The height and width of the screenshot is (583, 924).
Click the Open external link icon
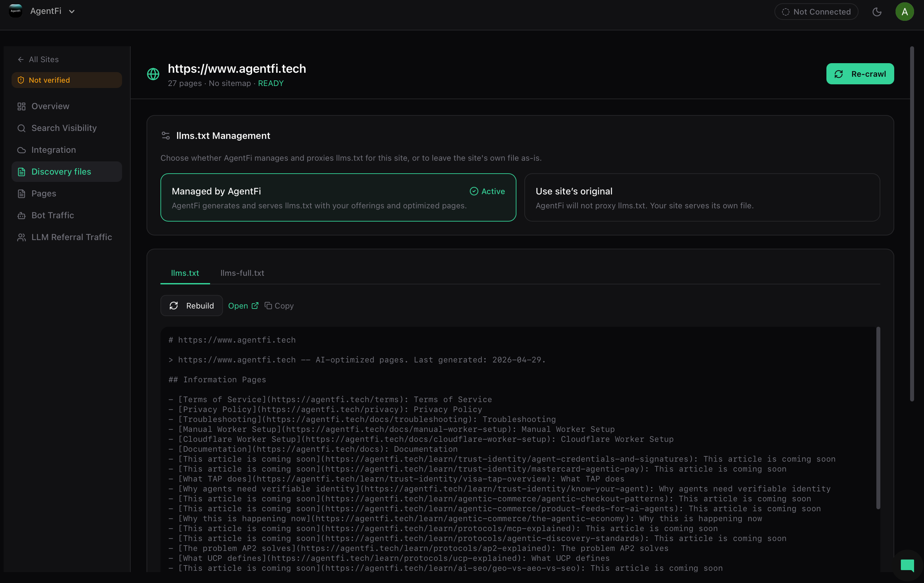255,306
